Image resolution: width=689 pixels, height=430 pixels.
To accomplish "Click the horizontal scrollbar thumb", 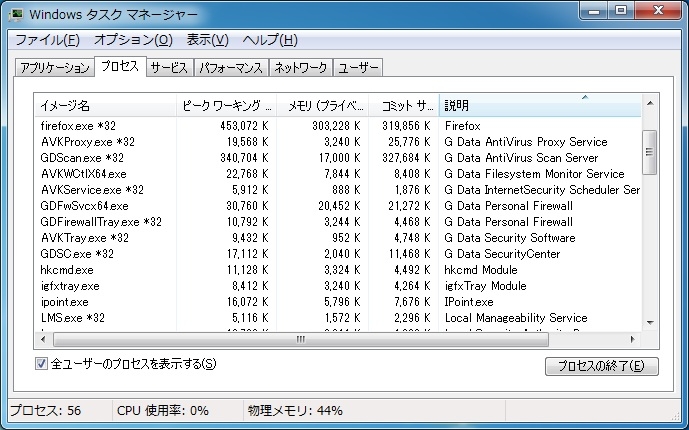I will click(301, 339).
